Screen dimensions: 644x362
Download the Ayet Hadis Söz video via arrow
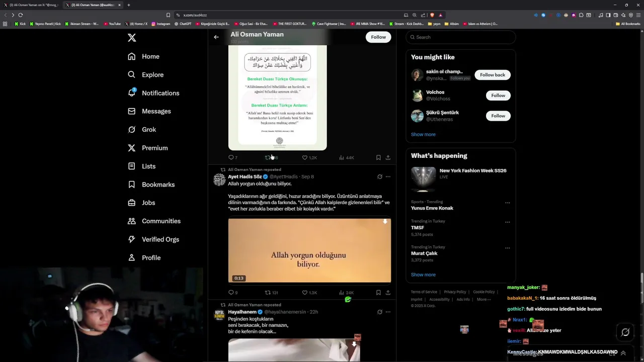pos(385,221)
